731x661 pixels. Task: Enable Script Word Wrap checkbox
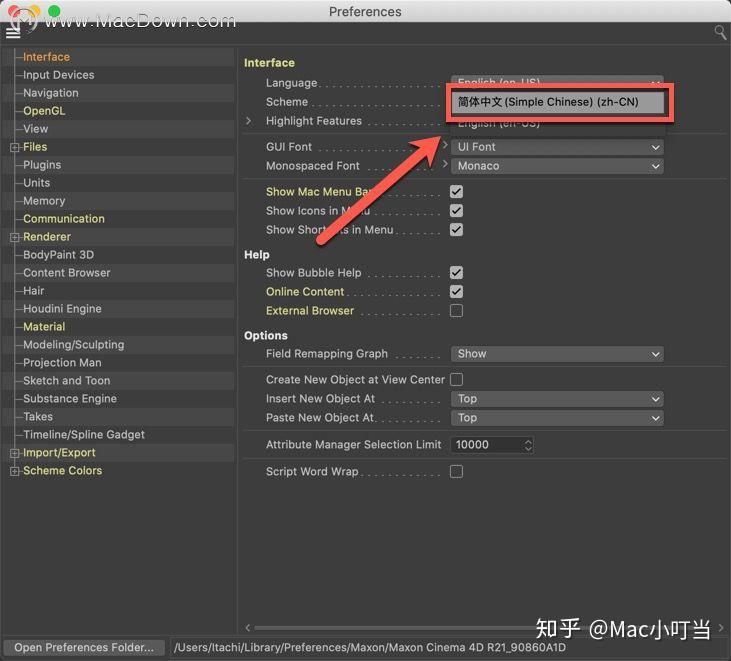[456, 472]
